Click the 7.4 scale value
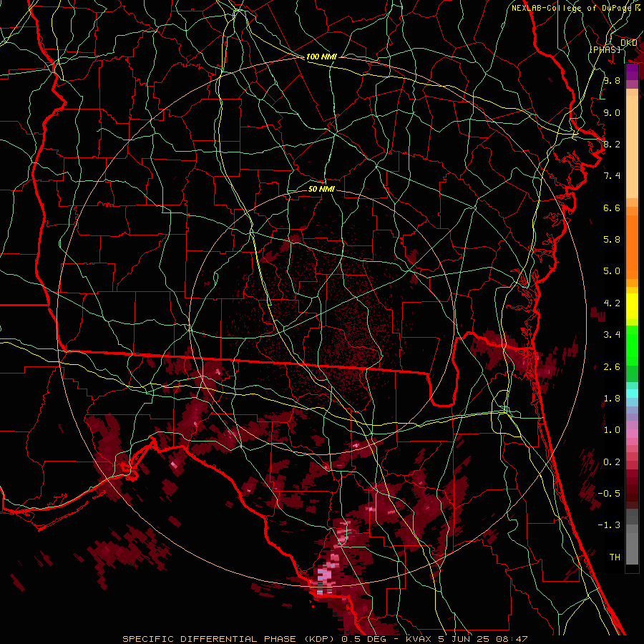Screen dimensions: 644x644 pos(612,176)
